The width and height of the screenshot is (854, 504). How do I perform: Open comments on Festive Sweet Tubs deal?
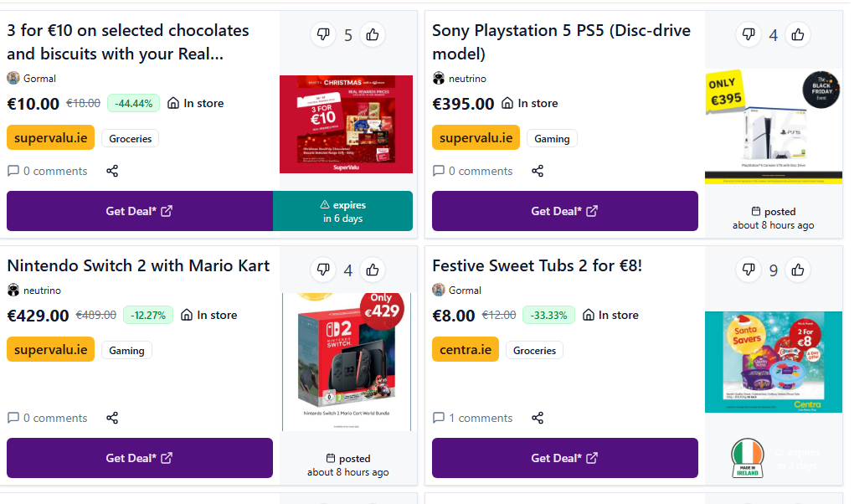pyautogui.click(x=472, y=418)
